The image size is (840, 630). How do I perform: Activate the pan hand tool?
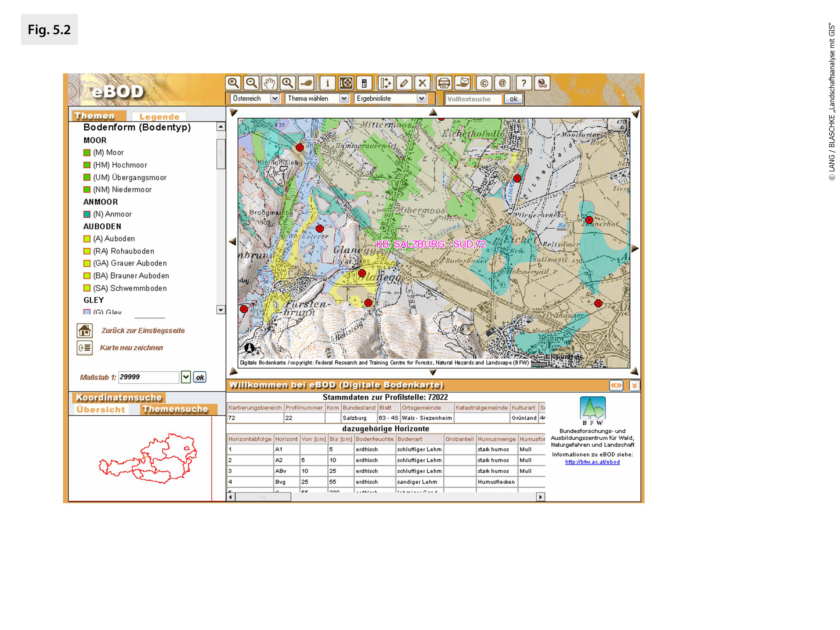click(x=270, y=83)
